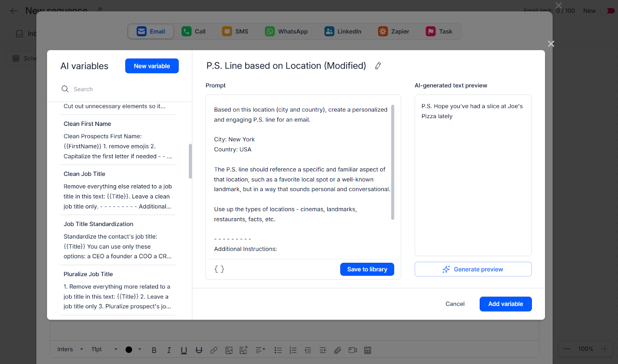Click the insert video icon

pos(353,350)
